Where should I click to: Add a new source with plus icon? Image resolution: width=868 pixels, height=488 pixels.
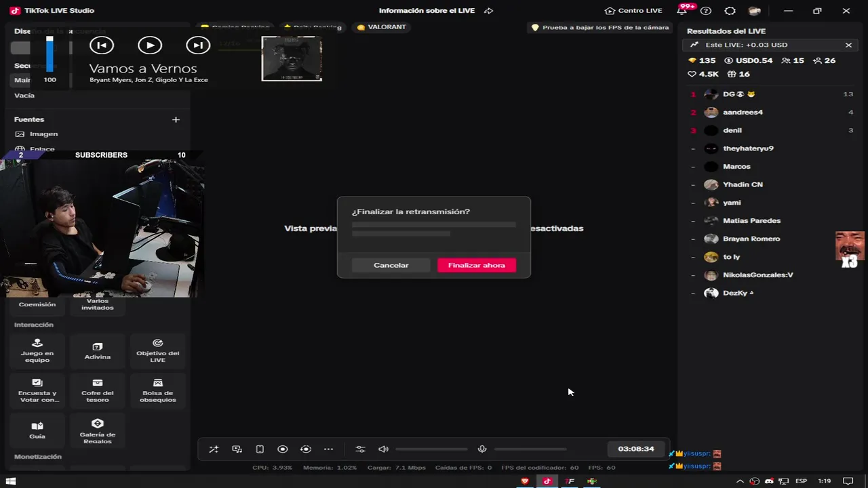click(x=176, y=120)
